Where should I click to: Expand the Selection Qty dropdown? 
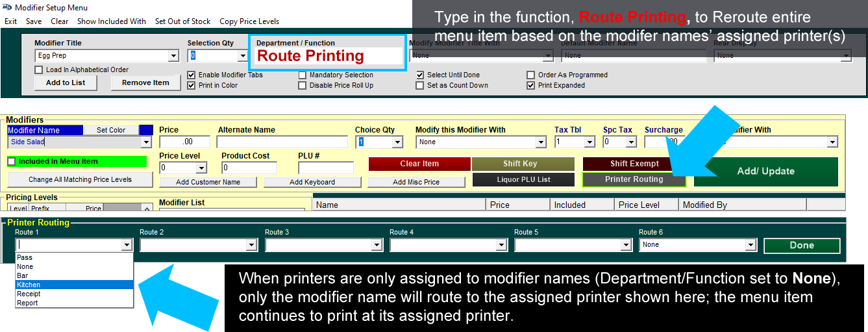243,56
